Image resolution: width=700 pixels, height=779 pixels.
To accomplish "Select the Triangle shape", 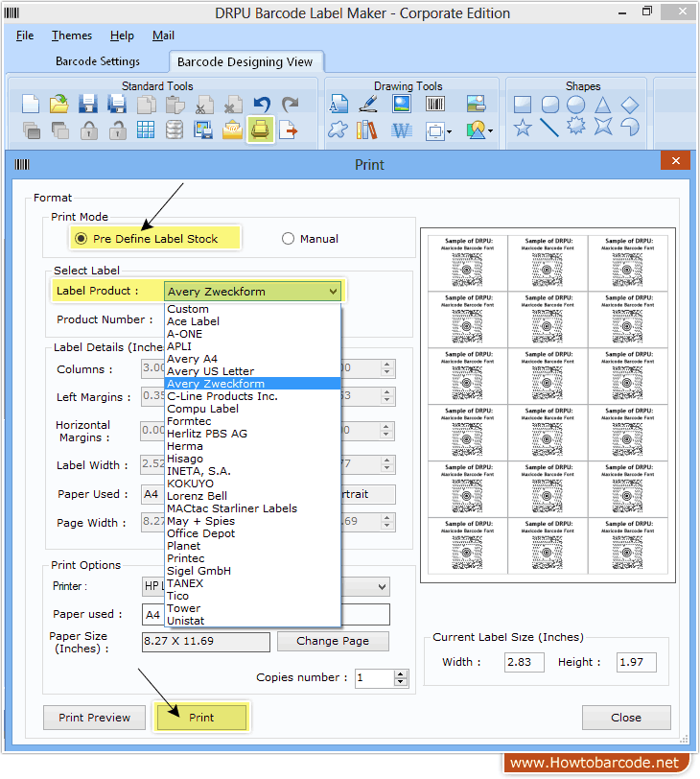I will (603, 105).
